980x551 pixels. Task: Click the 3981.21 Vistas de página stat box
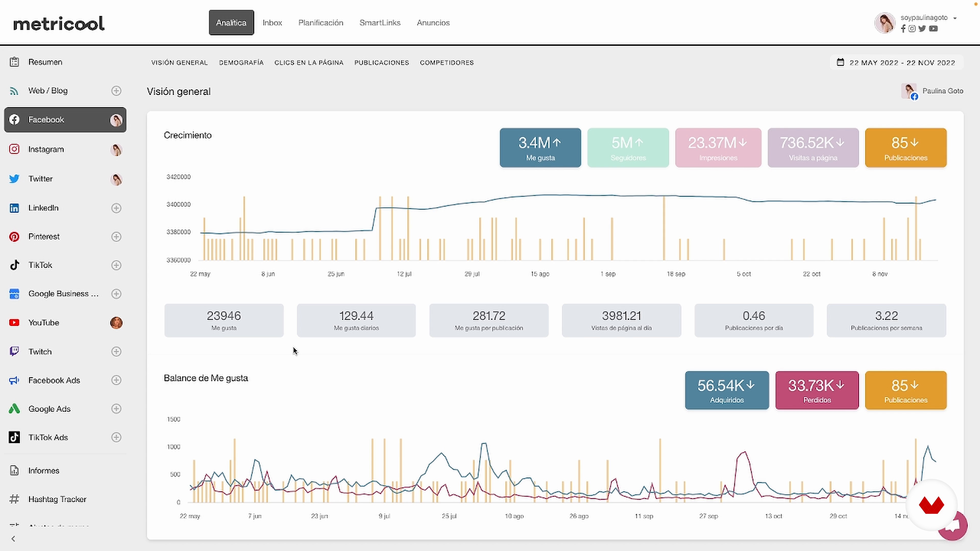621,320
